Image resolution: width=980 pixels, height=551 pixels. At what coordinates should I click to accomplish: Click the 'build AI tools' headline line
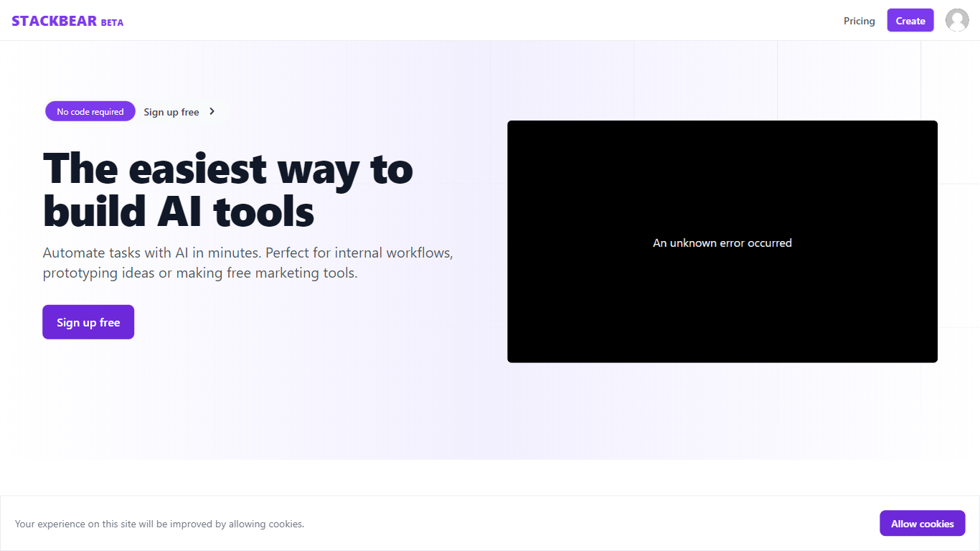pos(179,212)
